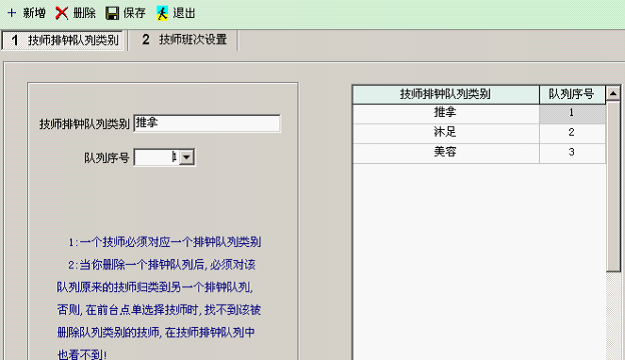
Task: Click the 新增 toolbar label
Action: click(x=34, y=13)
